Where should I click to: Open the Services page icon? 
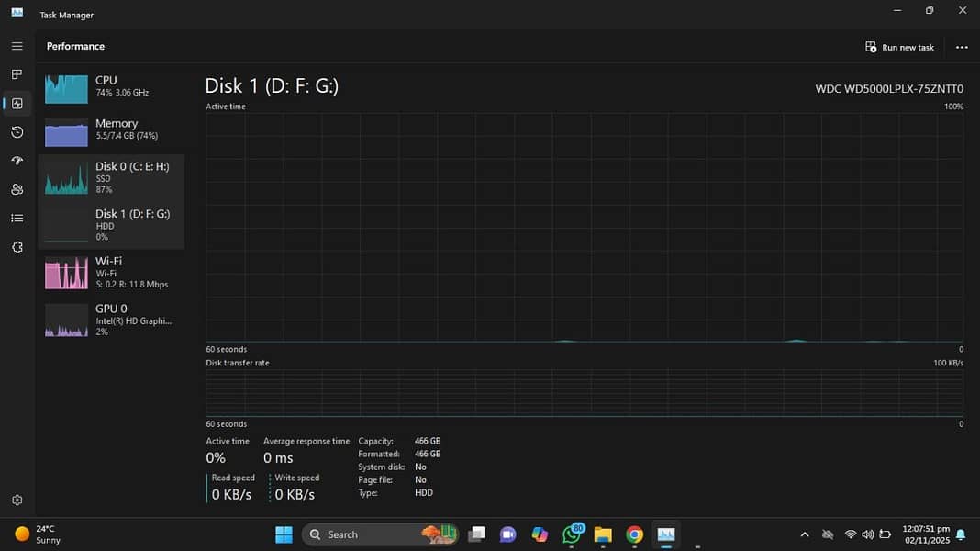point(17,247)
